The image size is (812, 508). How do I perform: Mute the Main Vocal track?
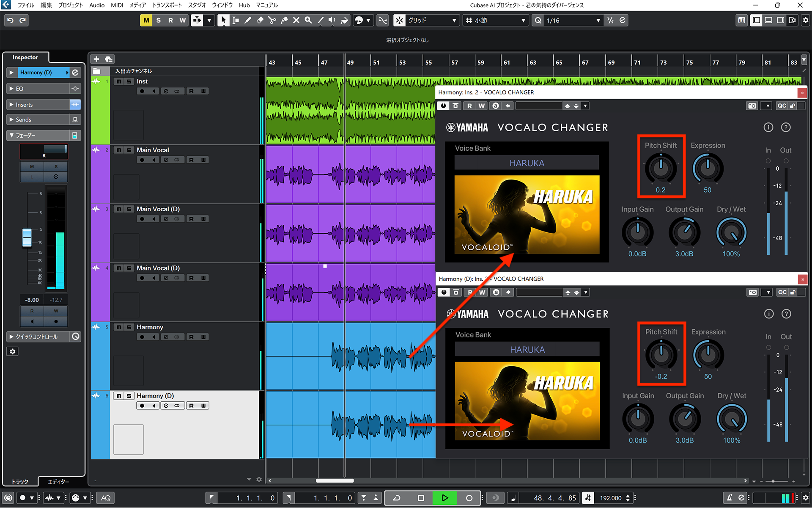pyautogui.click(x=119, y=150)
